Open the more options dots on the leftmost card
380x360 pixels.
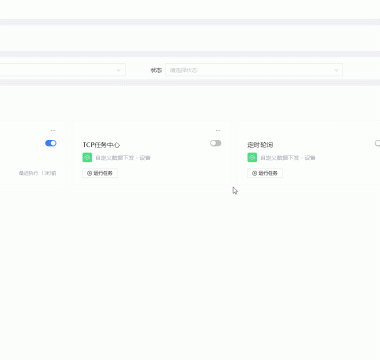(53, 130)
